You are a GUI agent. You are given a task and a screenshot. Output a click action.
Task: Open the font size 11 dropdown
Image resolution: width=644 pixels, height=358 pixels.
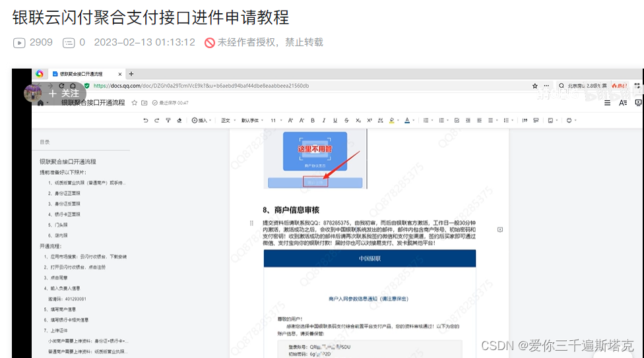coord(276,120)
